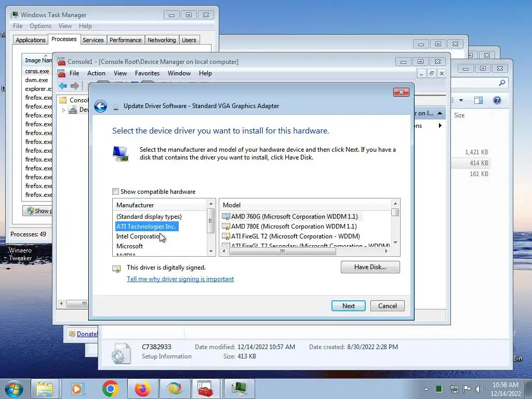Open Windows Media Player from taskbar
The image size is (532, 399).
[77, 389]
